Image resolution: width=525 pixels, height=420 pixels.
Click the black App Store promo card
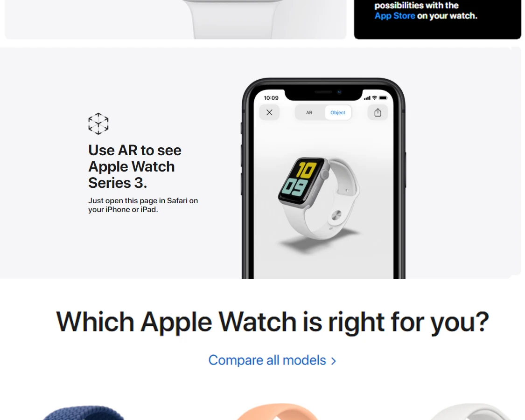[437, 20]
